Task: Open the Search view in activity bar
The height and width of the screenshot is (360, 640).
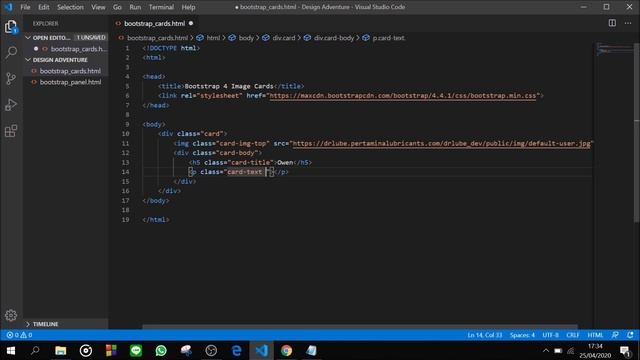Action: pyautogui.click(x=11, y=52)
